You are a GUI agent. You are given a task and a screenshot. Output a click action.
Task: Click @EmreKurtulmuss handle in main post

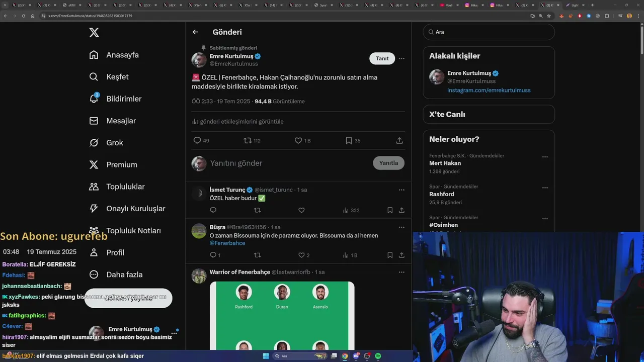pos(234,64)
